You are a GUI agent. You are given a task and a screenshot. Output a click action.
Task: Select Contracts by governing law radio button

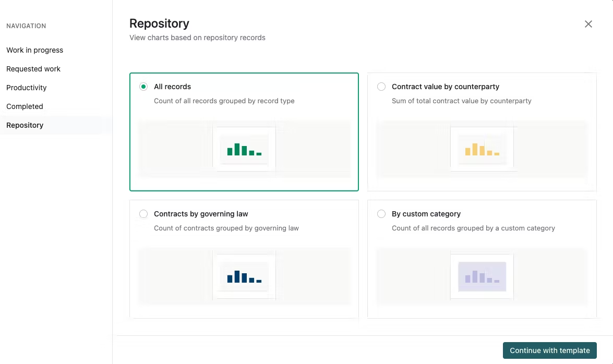(x=143, y=214)
